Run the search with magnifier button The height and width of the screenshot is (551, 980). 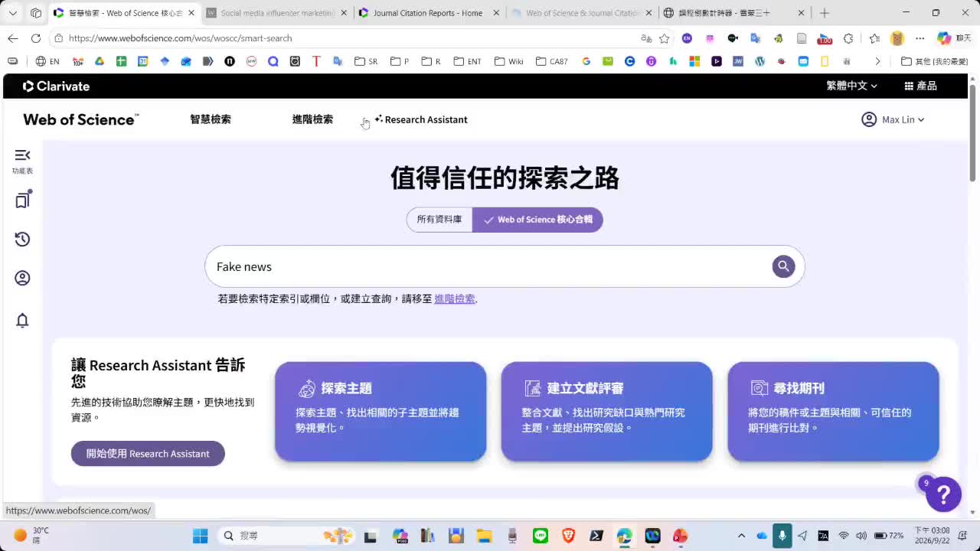pos(782,266)
